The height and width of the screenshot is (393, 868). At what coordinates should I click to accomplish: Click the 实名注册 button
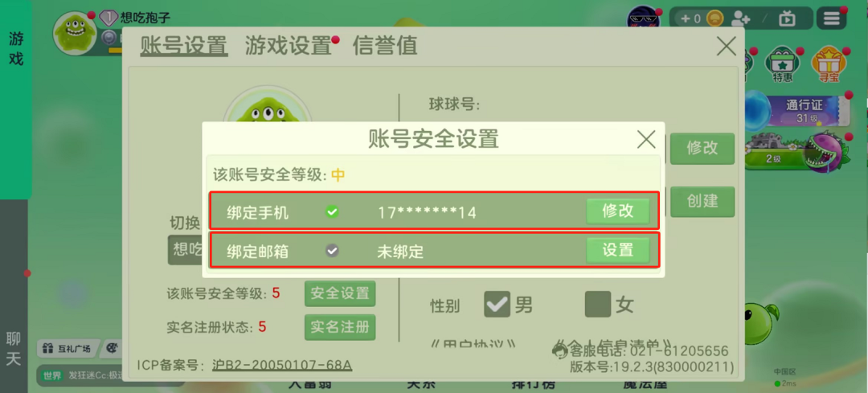(340, 327)
